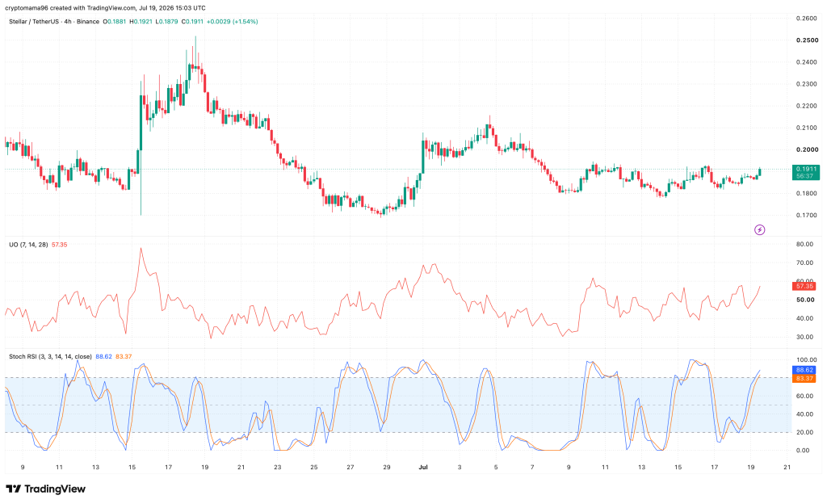
Task: Click the blue 88.62 tag on right scale
Action: [x=804, y=370]
